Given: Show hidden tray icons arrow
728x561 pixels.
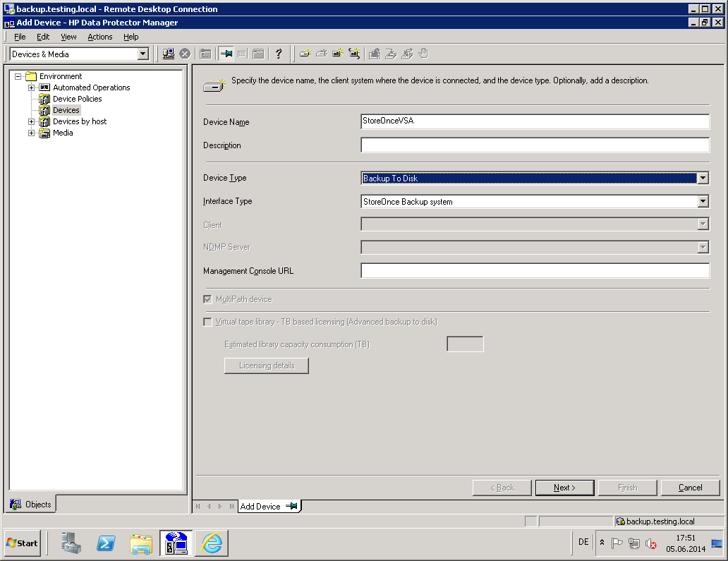Looking at the screenshot, I should tap(602, 543).
